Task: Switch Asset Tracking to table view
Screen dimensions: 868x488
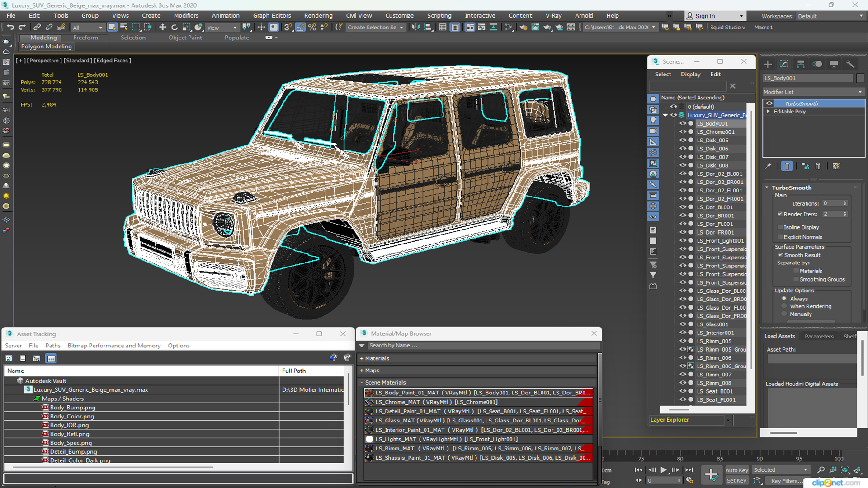Action: 51,358
